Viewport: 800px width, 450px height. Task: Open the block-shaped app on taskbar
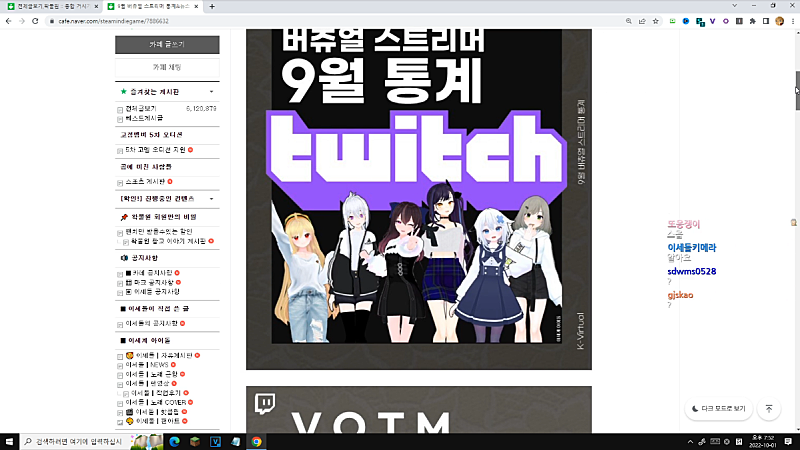tap(195, 441)
